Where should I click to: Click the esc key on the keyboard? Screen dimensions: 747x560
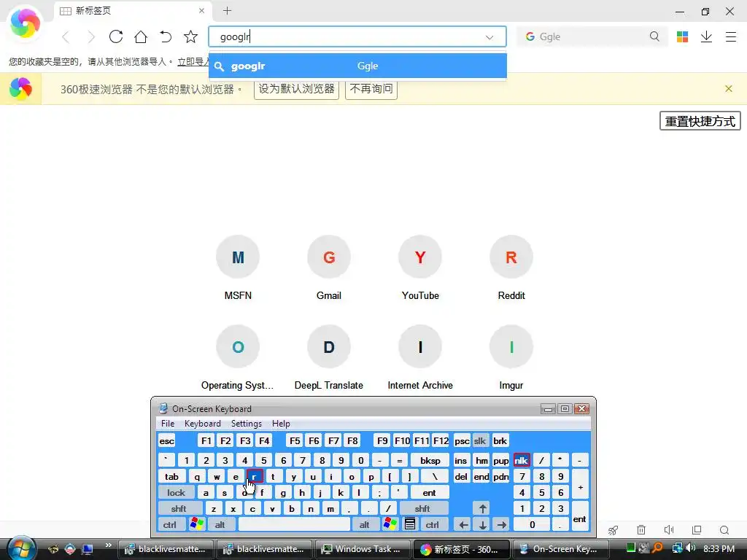coord(167,441)
